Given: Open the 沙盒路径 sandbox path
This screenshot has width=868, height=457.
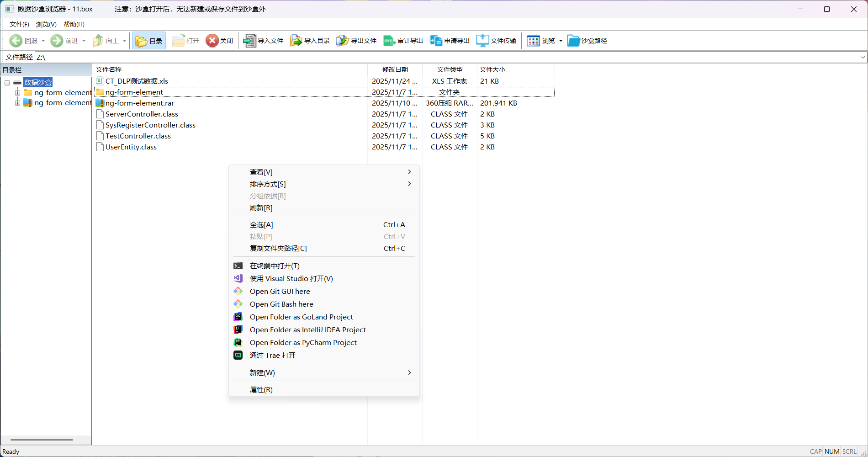Looking at the screenshot, I should tap(587, 40).
